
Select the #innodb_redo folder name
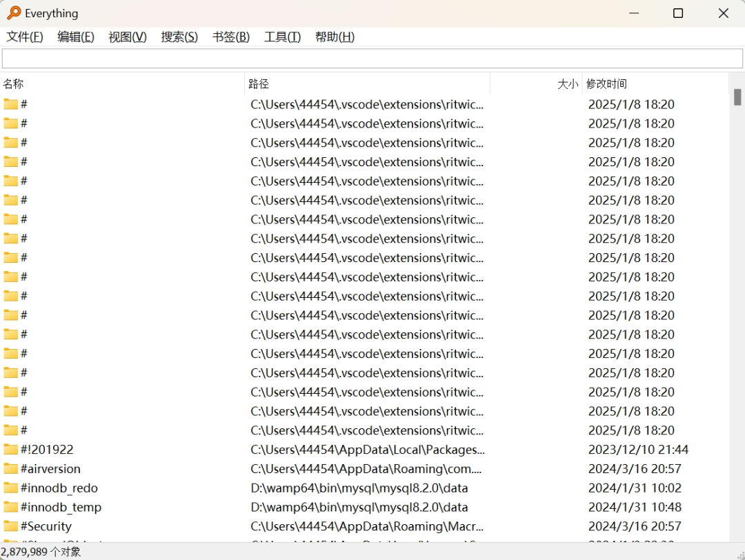(59, 488)
